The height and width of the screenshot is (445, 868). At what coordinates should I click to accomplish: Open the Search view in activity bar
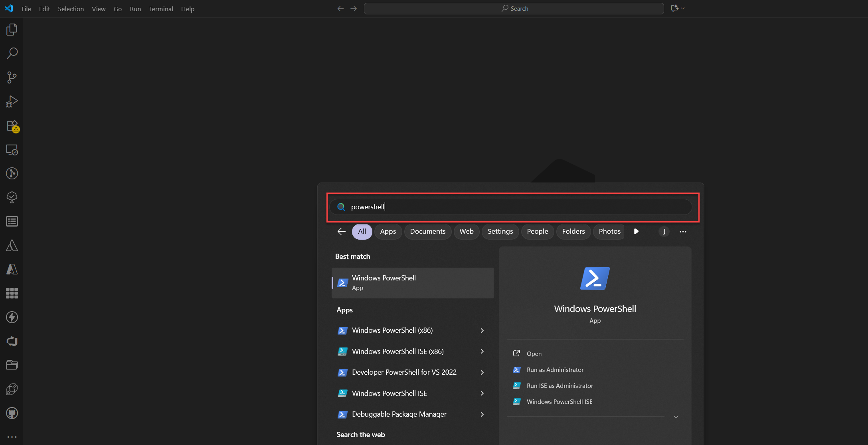[12, 54]
